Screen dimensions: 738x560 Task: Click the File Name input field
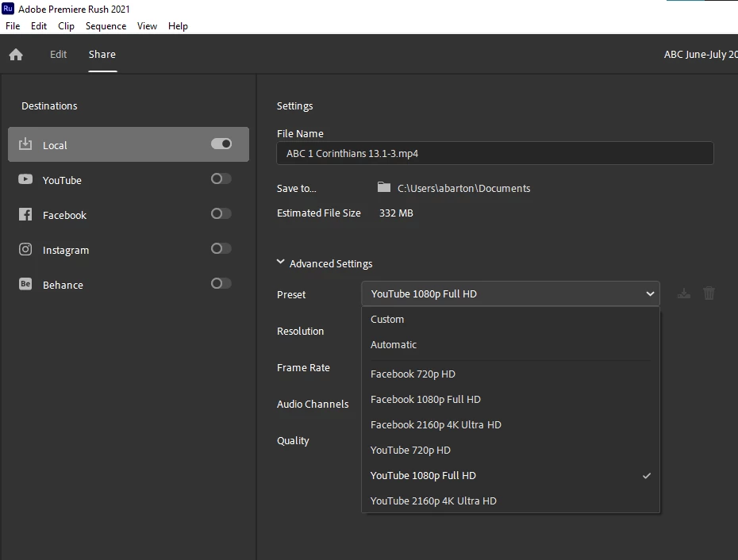click(495, 153)
